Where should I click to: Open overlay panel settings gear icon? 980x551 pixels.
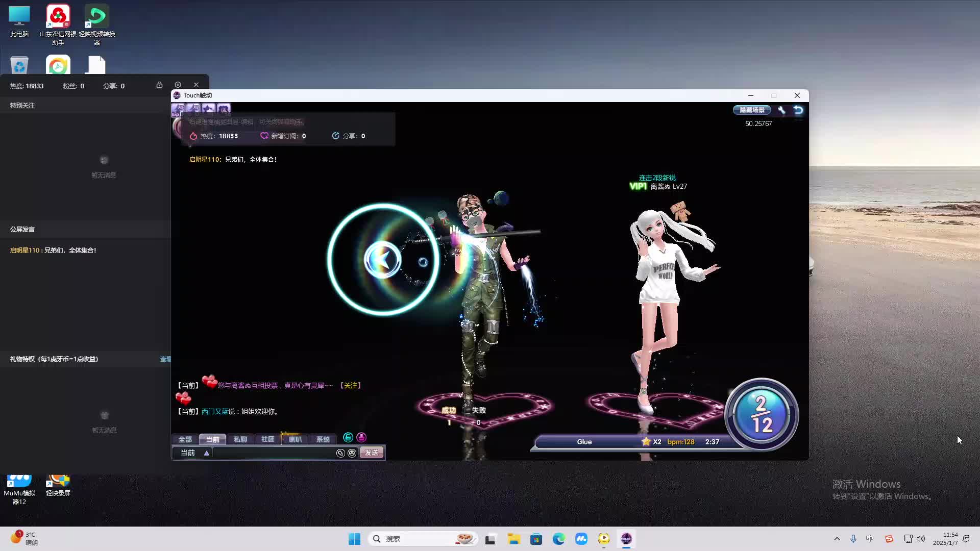click(178, 85)
